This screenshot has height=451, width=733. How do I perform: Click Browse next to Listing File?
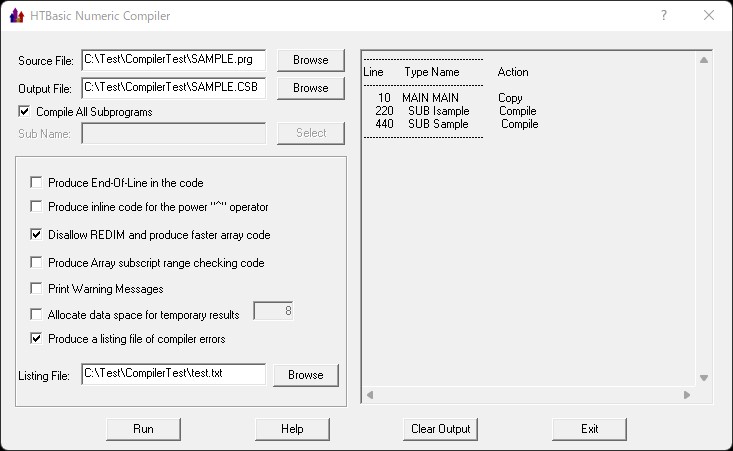pos(306,375)
